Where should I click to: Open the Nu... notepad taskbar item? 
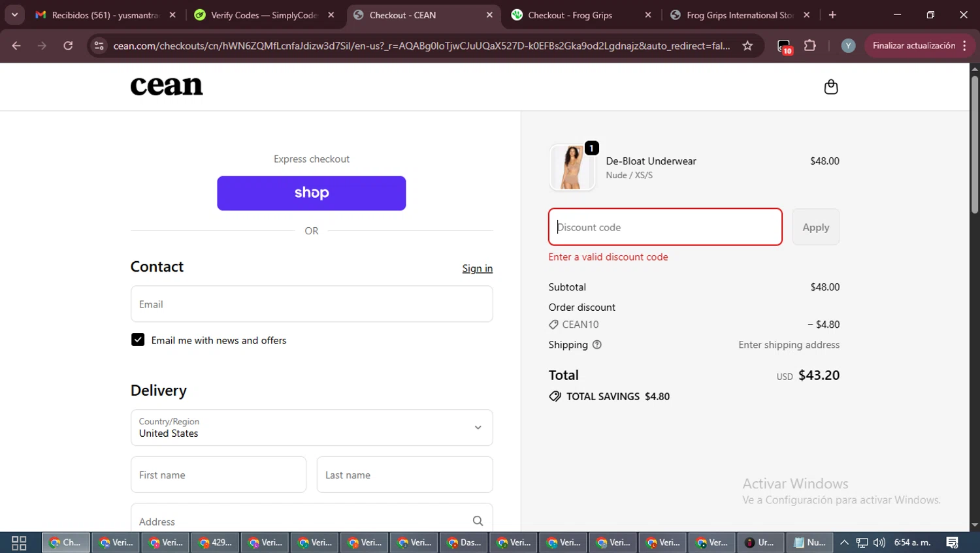coord(809,543)
